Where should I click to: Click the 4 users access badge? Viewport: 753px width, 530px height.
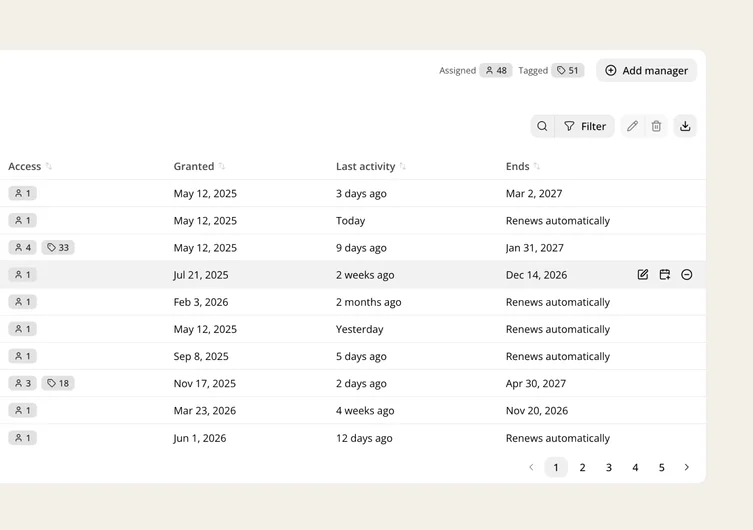pyautogui.click(x=23, y=248)
